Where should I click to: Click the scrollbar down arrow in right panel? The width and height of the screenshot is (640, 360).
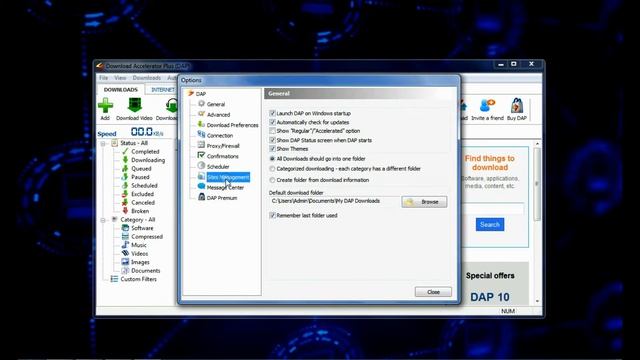click(x=537, y=301)
